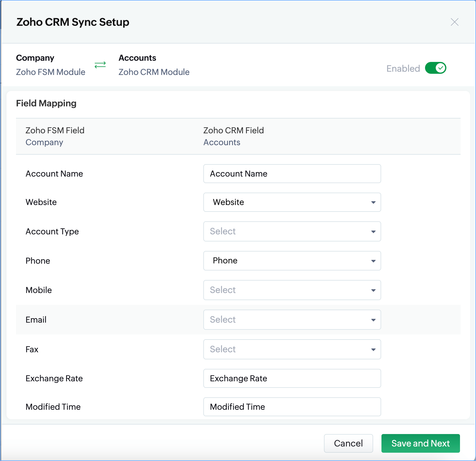Expand the Fax field Select dropdown
This screenshot has height=461, width=476.
[292, 349]
